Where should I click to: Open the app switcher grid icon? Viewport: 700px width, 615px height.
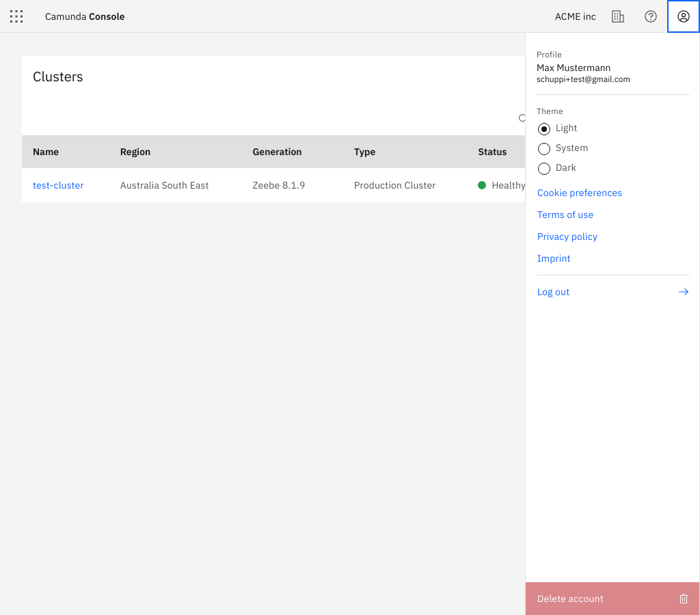pos(16,16)
